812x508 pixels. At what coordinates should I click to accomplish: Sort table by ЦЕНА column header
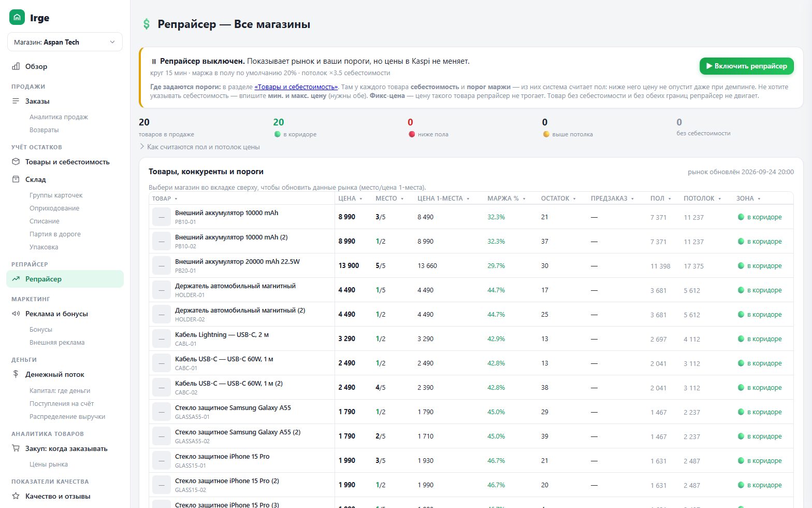(x=351, y=199)
